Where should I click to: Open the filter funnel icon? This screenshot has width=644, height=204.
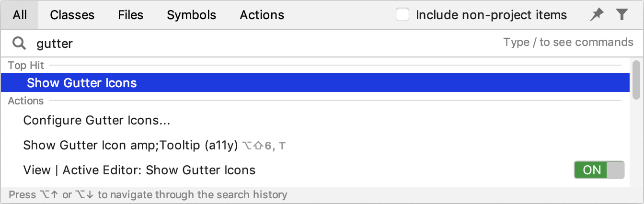[x=621, y=15]
